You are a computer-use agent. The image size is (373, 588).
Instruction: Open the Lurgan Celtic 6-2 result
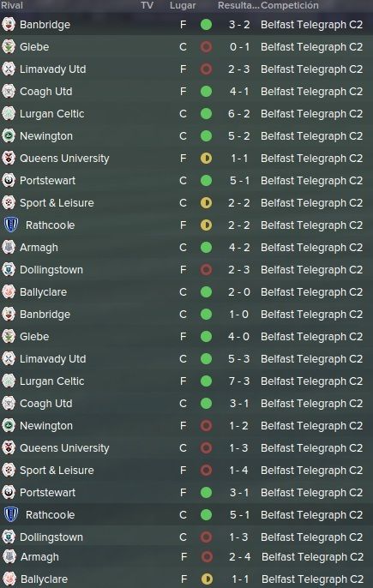point(239,114)
